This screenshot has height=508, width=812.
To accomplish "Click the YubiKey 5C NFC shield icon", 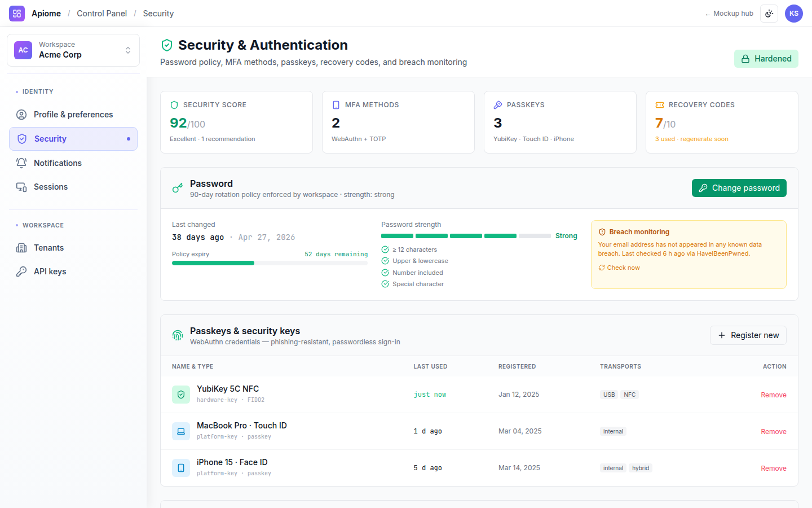I will click(181, 395).
